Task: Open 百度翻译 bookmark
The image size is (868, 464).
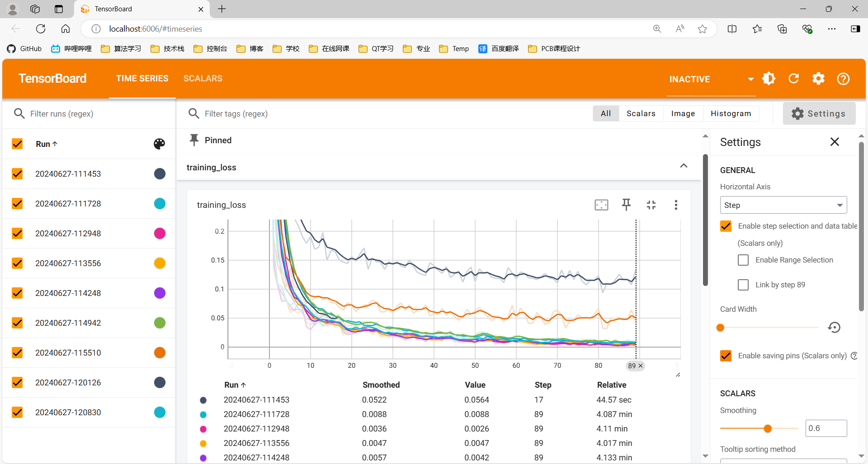Action: tap(499, 49)
